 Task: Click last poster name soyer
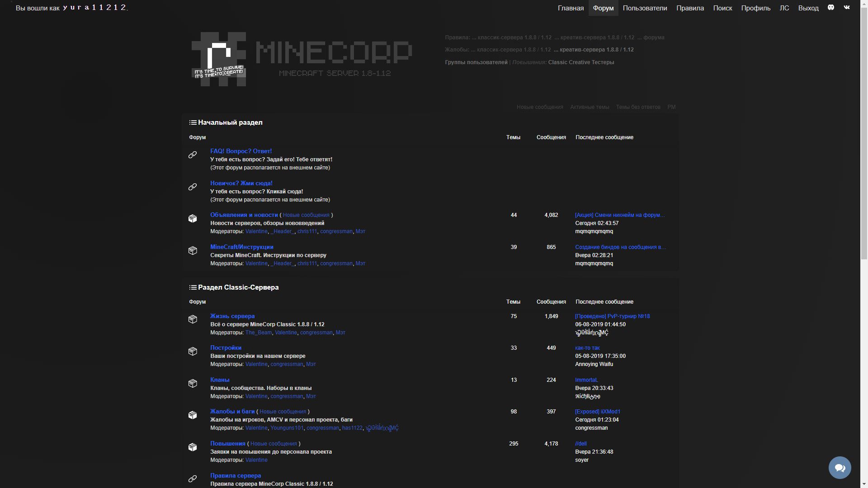pyautogui.click(x=582, y=460)
